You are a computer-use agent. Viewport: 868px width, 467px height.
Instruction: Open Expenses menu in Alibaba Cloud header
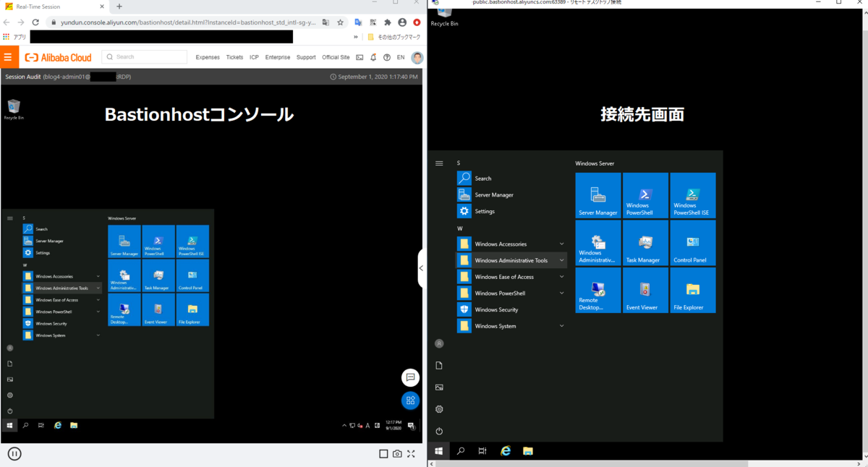pyautogui.click(x=208, y=57)
